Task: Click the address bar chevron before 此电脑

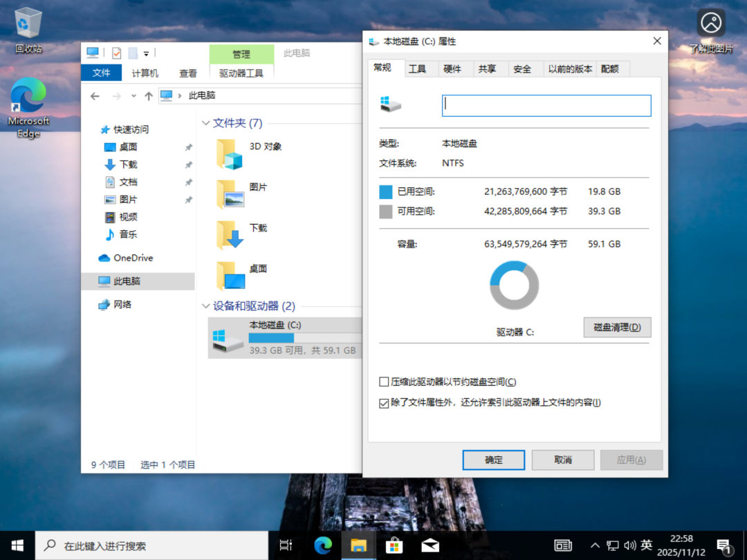Action: click(x=180, y=95)
